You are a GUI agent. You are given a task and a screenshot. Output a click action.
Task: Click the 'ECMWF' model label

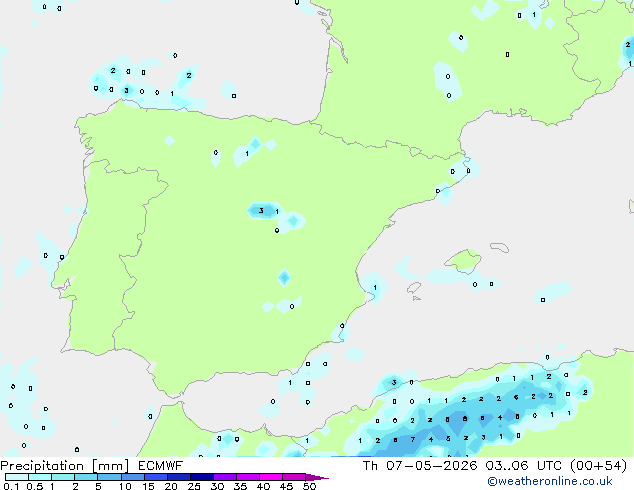click(161, 466)
